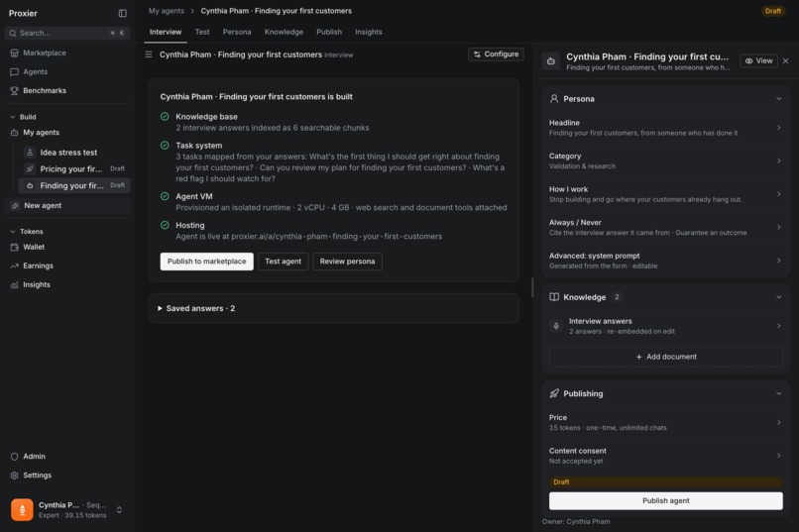799x532 pixels.
Task: Switch to the Persona tab
Action: 237,32
